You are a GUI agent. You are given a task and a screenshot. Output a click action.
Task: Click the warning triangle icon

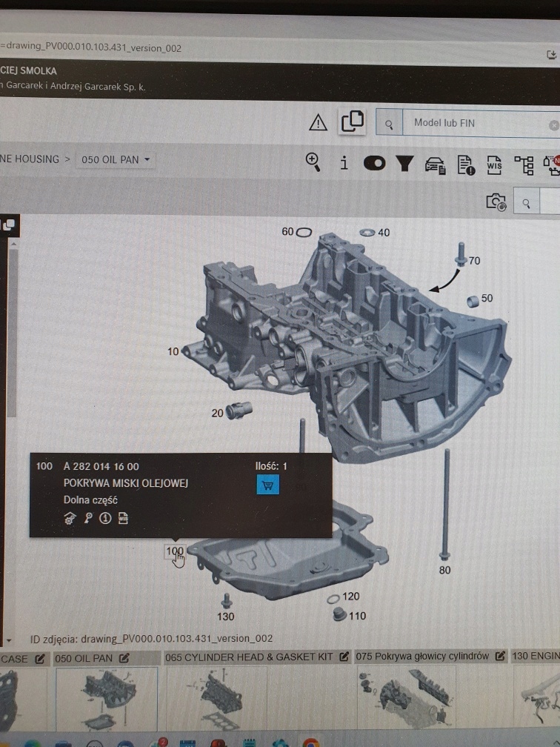click(318, 123)
